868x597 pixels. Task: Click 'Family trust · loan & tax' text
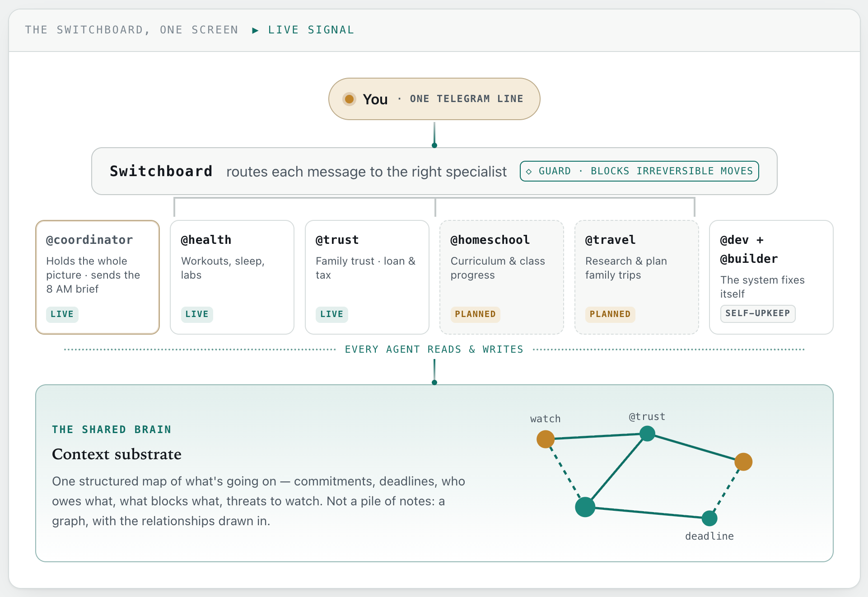point(365,268)
